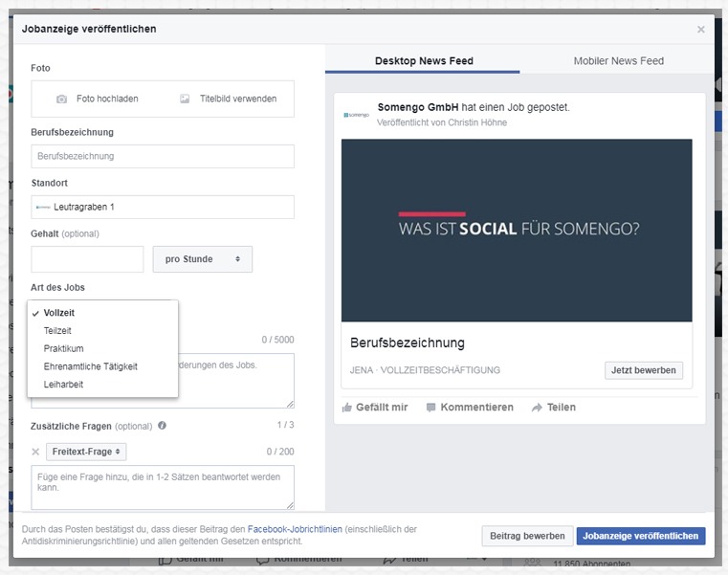The image size is (728, 575).
Task: Open the Facebook-Jobrichtlinien link
Action: tap(295, 529)
